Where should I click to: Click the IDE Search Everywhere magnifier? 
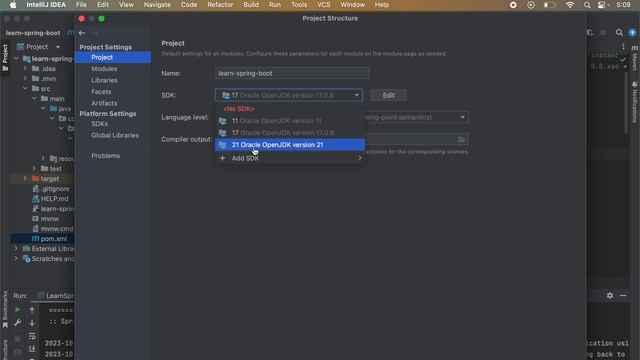619,33
